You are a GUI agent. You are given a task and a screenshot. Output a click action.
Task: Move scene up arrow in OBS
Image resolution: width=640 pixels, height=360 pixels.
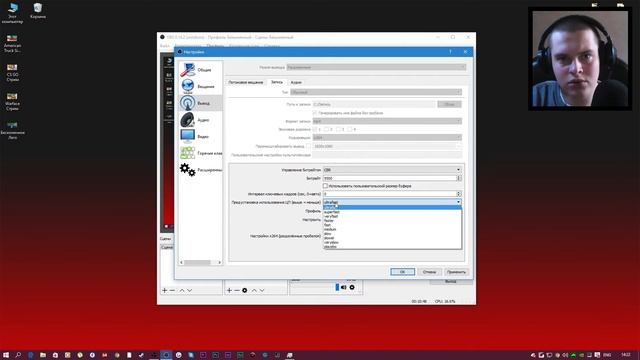(x=182, y=290)
